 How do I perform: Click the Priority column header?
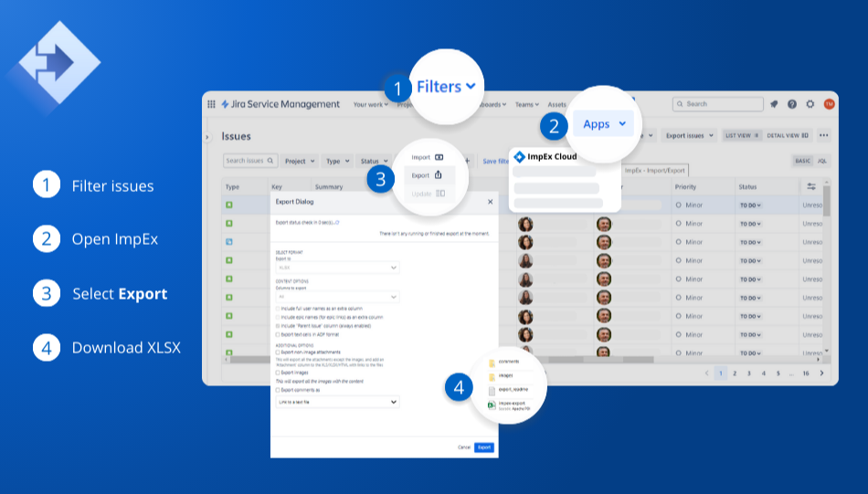685,187
